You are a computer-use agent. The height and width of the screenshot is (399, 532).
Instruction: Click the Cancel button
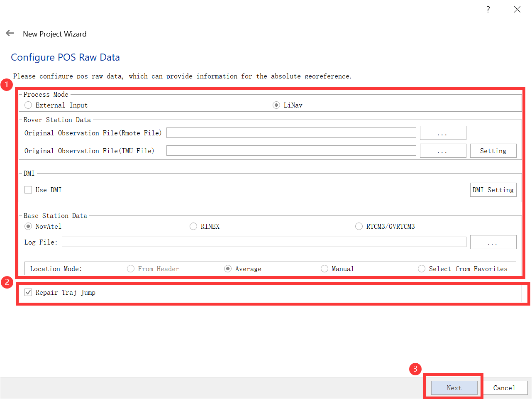point(505,388)
